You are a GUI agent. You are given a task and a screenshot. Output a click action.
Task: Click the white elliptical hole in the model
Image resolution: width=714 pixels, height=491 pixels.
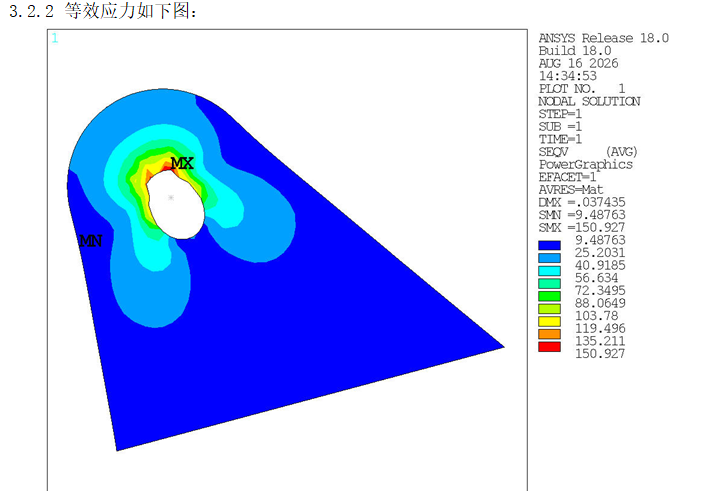pyautogui.click(x=176, y=205)
